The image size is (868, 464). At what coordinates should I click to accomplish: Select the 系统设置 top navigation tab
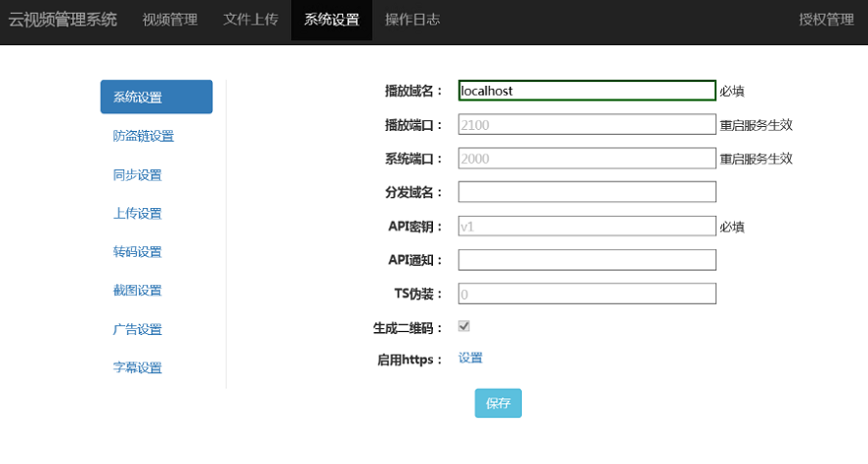(331, 20)
